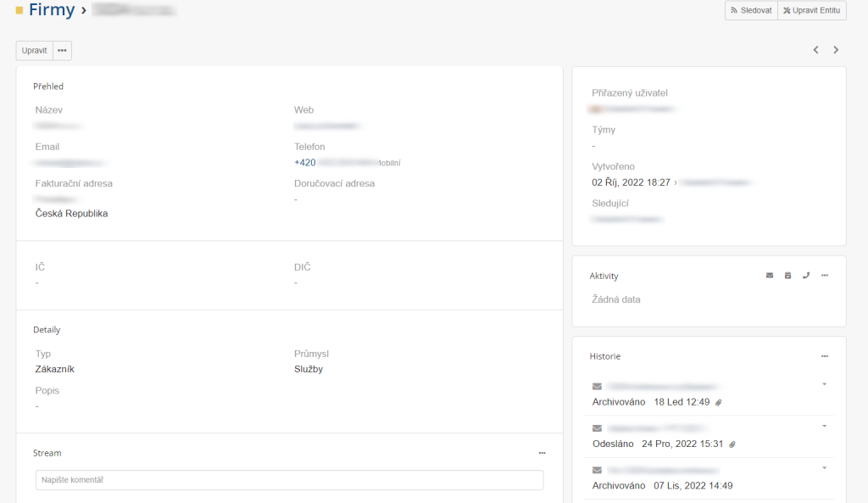The height and width of the screenshot is (503, 868).
Task: Schedule meeting via Aktivity calendar icon
Action: (x=787, y=276)
